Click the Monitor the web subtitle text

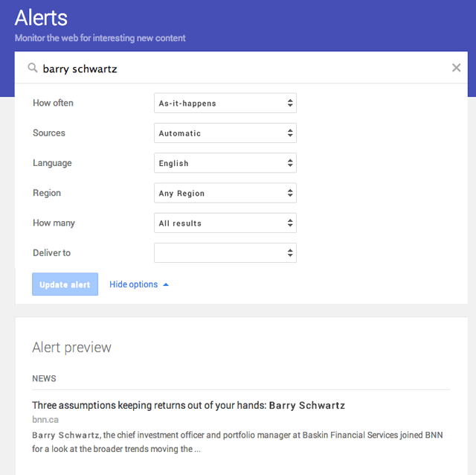(x=100, y=38)
